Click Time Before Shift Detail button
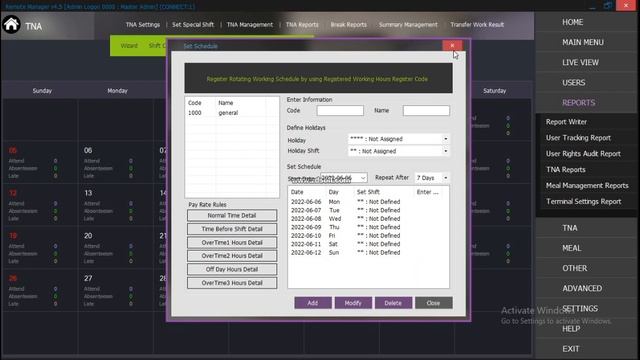This screenshot has width=640, height=360. (232, 229)
